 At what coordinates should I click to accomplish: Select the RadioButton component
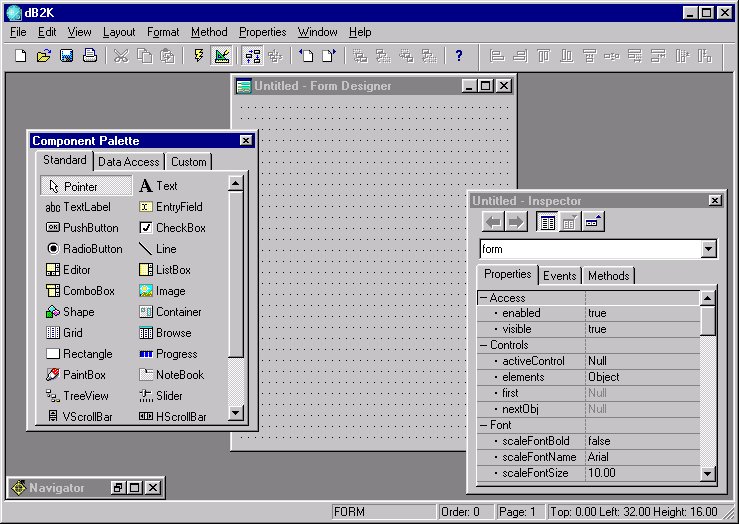(x=84, y=249)
